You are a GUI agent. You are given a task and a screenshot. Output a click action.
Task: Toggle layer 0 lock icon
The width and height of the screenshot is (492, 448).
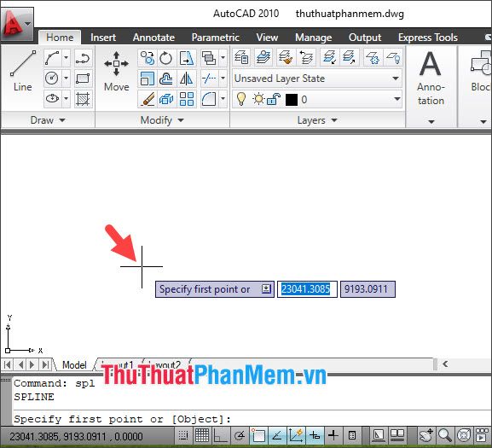pyautogui.click(x=274, y=100)
